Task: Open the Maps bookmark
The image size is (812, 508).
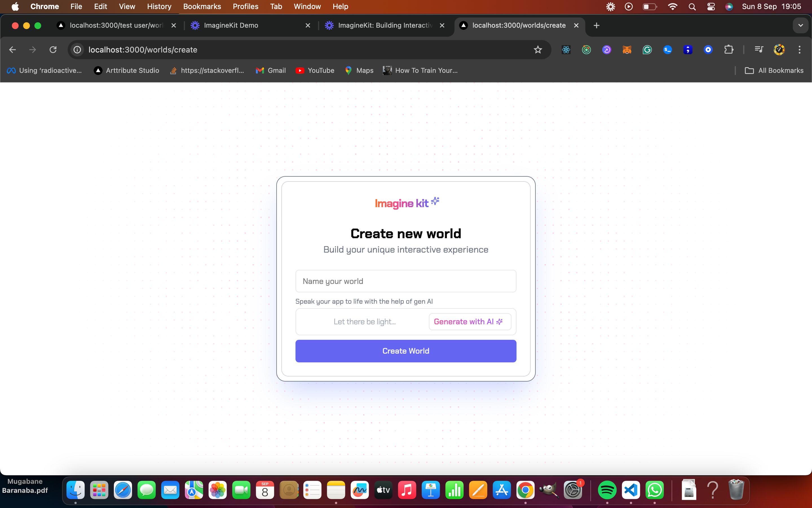Action: click(x=359, y=70)
